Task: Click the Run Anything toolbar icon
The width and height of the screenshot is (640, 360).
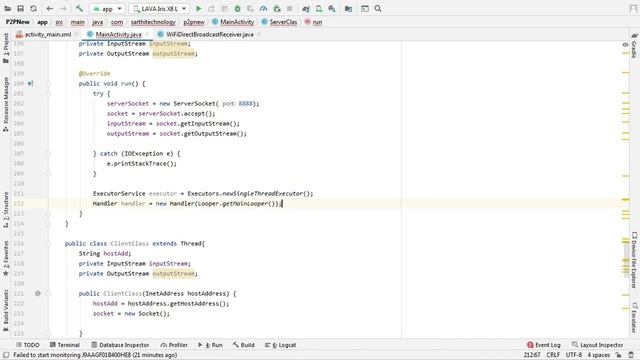Action: point(365,9)
